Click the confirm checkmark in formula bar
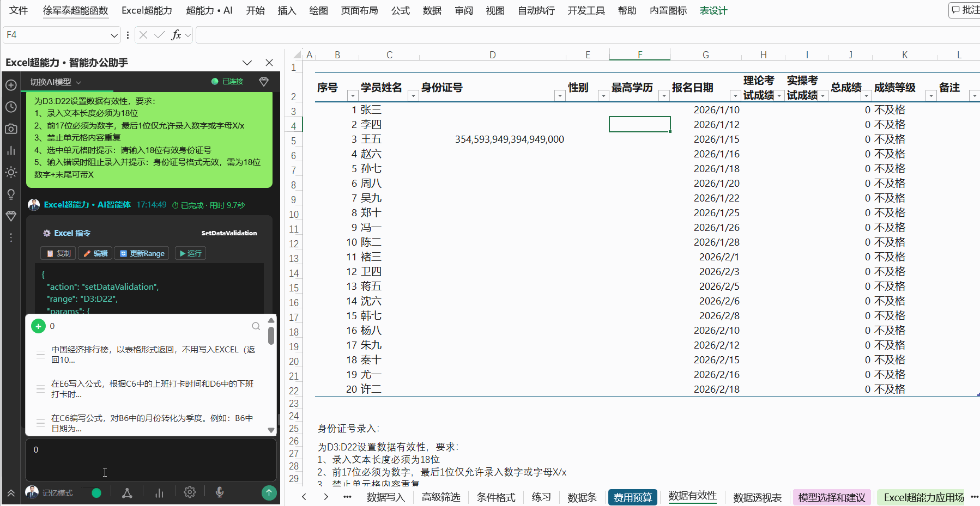980x506 pixels. click(x=160, y=35)
